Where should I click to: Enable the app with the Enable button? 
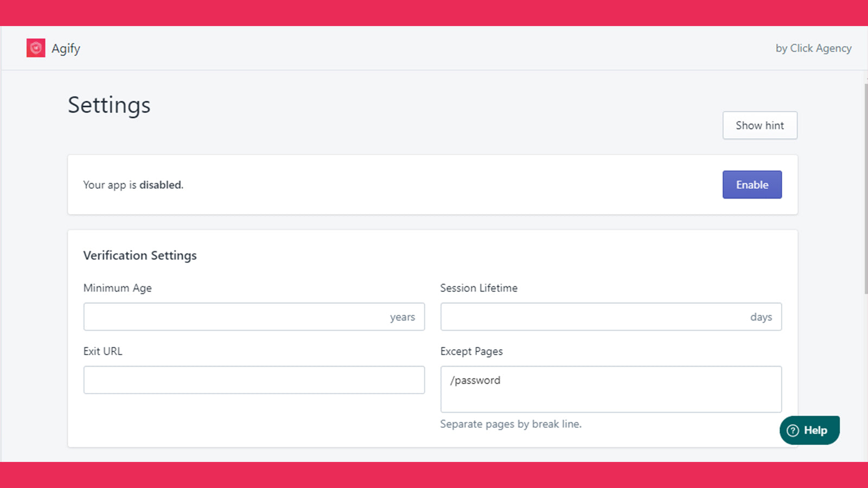(x=752, y=185)
